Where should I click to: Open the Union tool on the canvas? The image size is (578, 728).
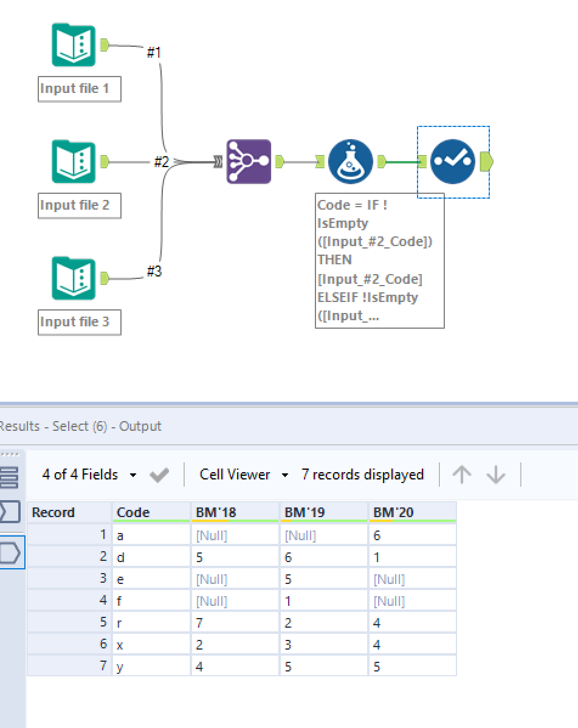248,162
